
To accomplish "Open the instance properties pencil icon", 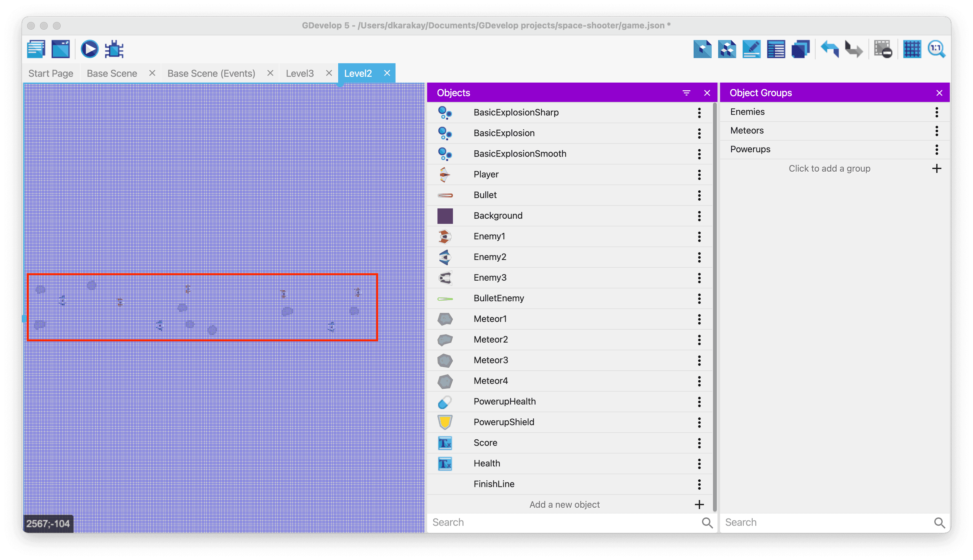I will point(751,49).
